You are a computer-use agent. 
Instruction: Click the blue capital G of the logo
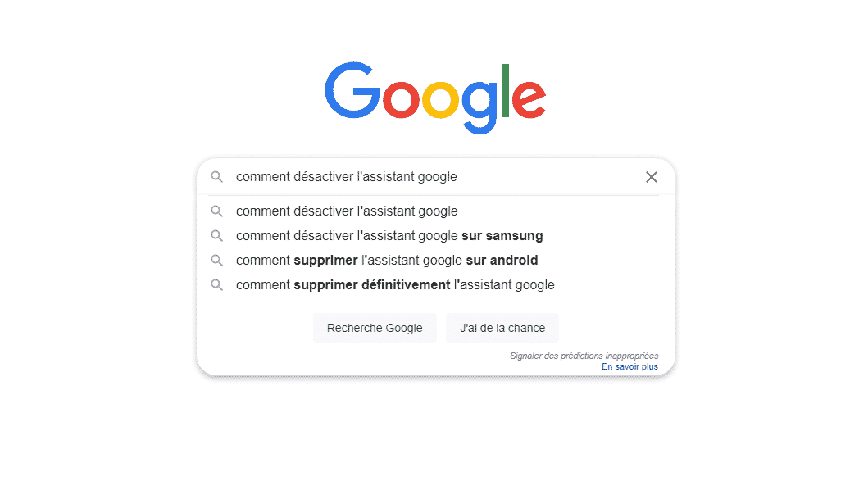pyautogui.click(x=352, y=90)
